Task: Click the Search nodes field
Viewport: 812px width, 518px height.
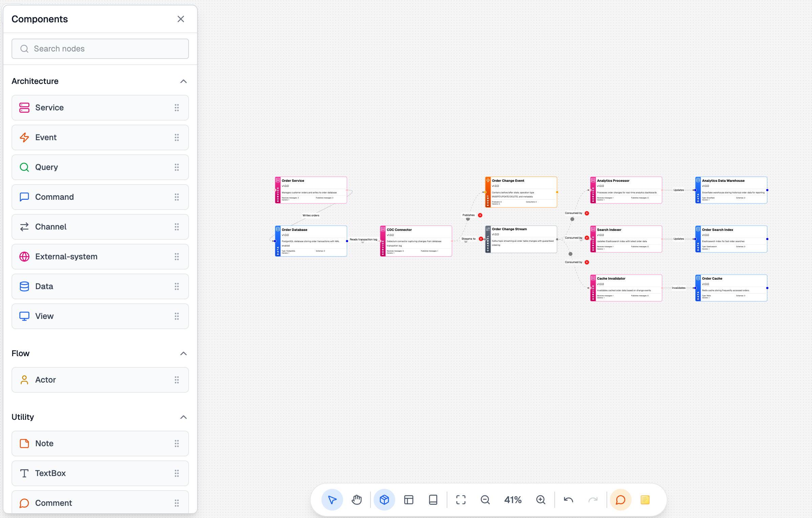Action: coord(100,49)
